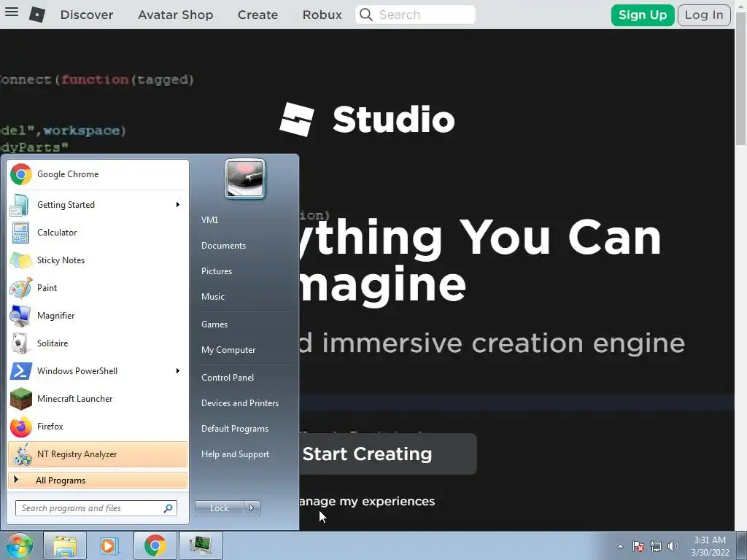Screen dimensions: 747x560
Task: Open shutdown options arrow next to Lock
Action: (x=252, y=508)
